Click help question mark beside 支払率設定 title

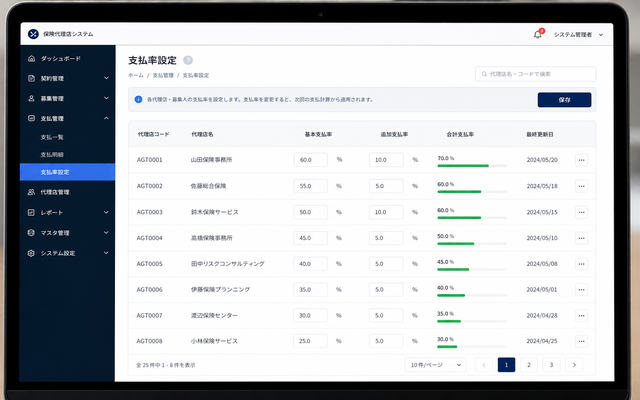(x=188, y=60)
